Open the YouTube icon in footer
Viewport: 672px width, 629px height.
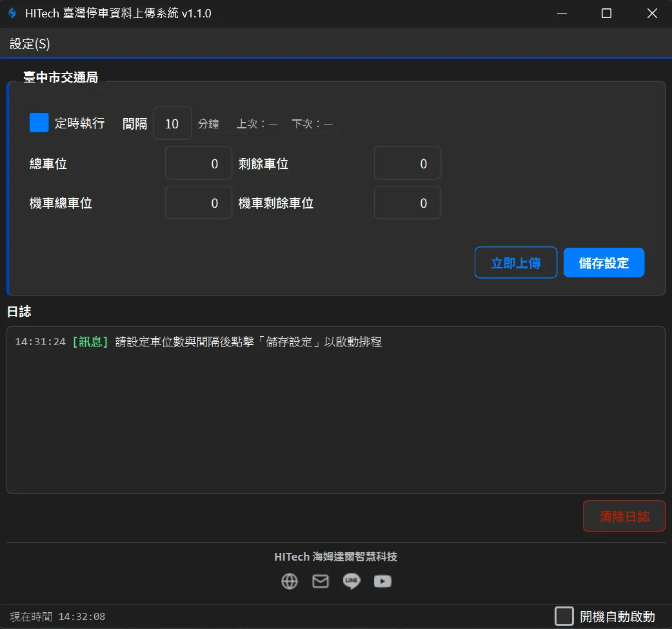382,581
